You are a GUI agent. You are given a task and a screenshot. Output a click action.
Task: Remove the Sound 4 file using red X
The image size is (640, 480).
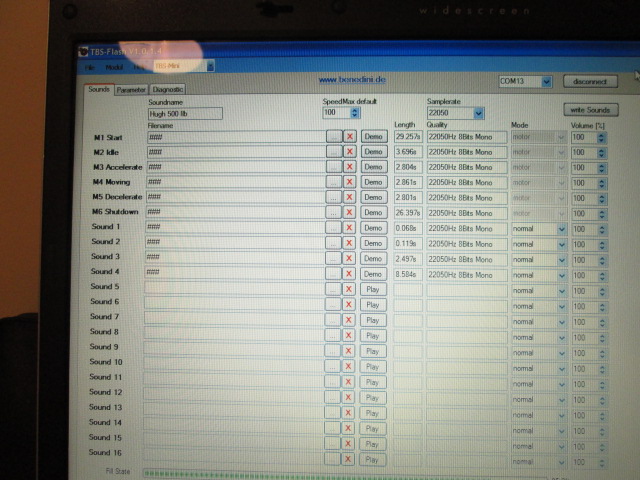(349, 274)
